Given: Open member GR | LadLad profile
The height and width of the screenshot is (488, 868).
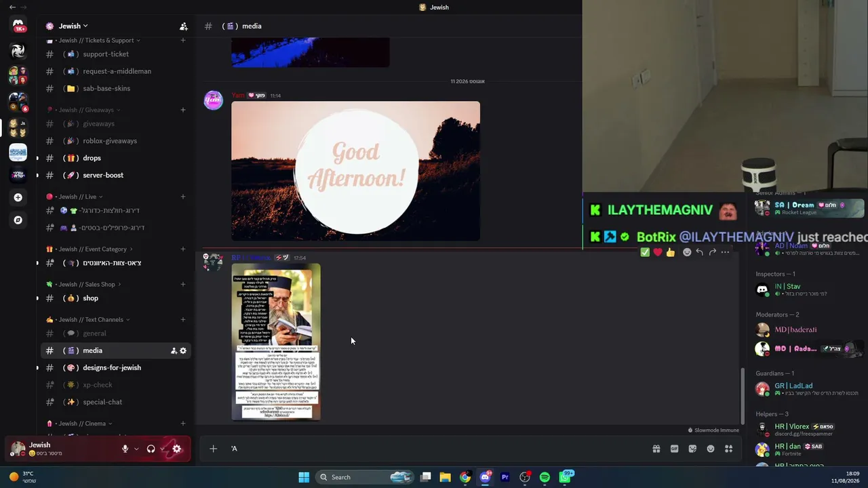Looking at the screenshot, I should click(808, 389).
